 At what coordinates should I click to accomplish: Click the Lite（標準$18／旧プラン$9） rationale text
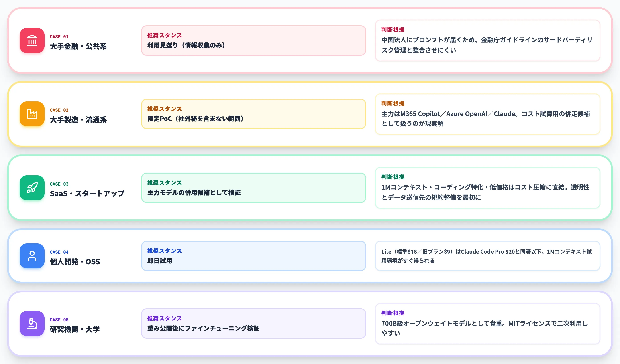pyautogui.click(x=486, y=256)
